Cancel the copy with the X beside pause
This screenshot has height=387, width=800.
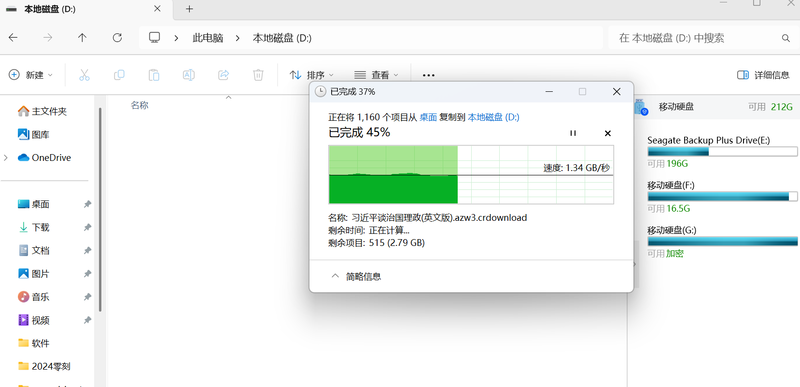pyautogui.click(x=607, y=133)
